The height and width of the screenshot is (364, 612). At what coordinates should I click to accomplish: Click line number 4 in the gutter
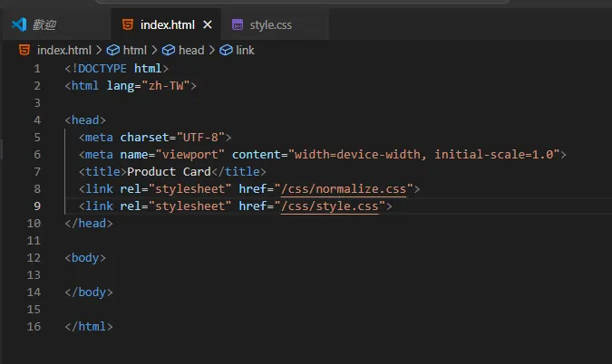(x=36, y=120)
